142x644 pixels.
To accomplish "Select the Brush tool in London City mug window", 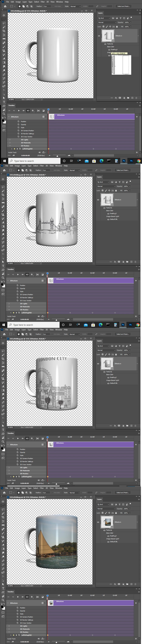I will click(3, 375).
